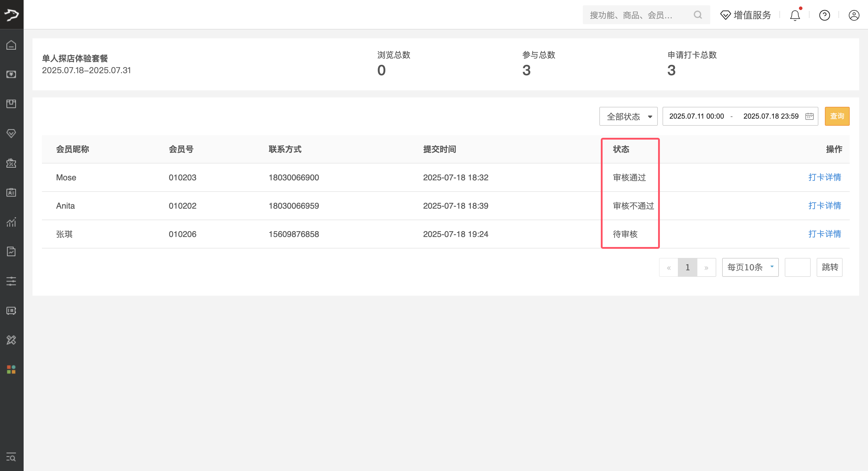Click the start date 2025.07.11 00:00 field
868x471 pixels.
(x=696, y=116)
